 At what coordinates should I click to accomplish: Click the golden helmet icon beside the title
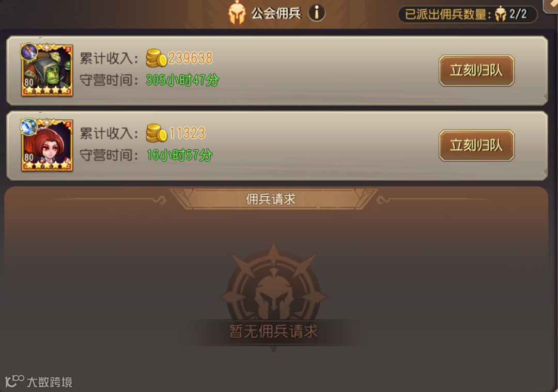237,13
